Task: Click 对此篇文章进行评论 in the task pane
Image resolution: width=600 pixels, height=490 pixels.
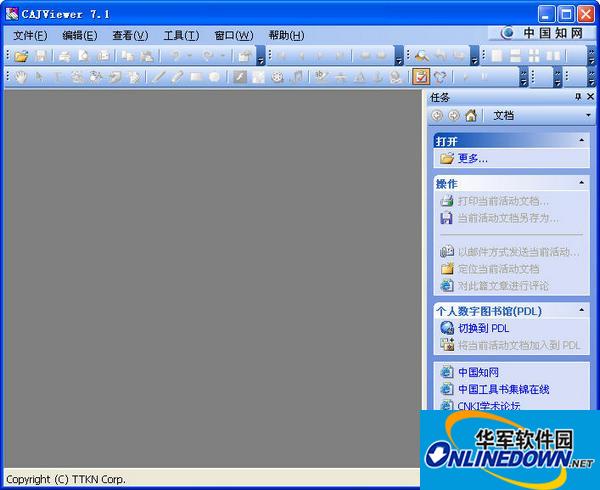Action: coord(503,286)
